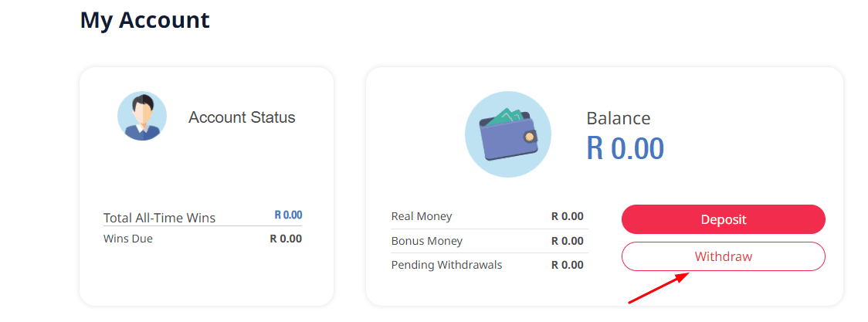Click the Bonus Money R 0.00 amount
The height and width of the screenshot is (322, 868).
[567, 241]
